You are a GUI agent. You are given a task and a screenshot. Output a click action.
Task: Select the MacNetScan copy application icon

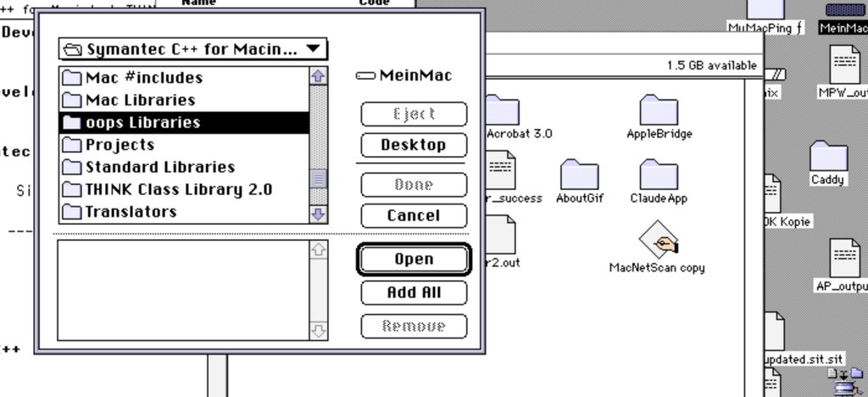point(659,239)
